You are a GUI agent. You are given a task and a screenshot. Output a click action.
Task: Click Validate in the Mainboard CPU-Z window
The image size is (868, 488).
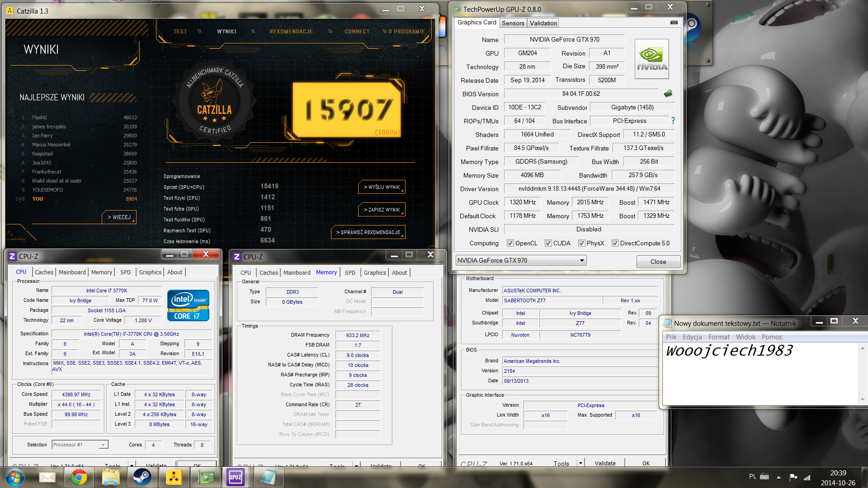(605, 463)
